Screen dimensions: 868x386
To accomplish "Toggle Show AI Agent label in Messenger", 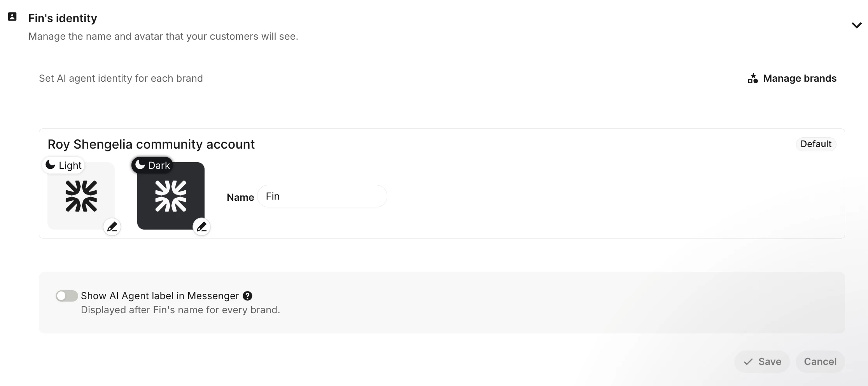I will pyautogui.click(x=66, y=296).
